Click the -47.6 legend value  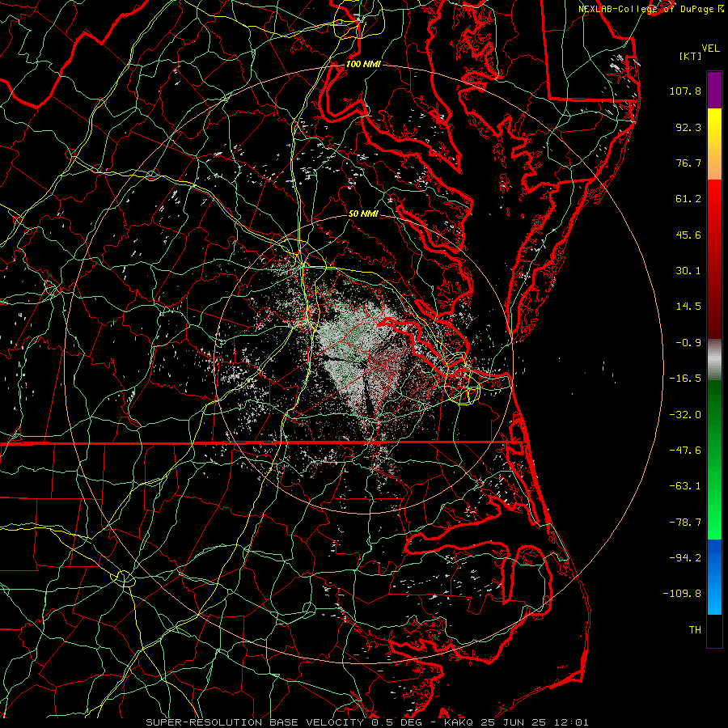(x=685, y=451)
